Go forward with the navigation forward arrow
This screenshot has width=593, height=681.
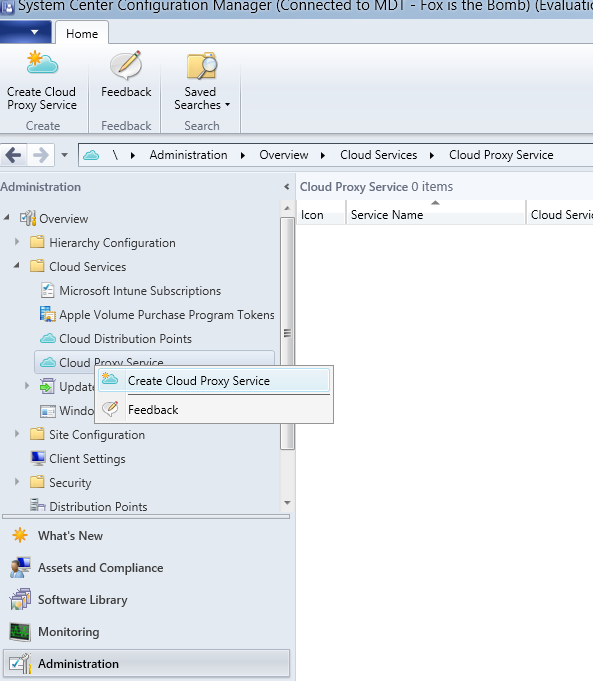coord(41,155)
